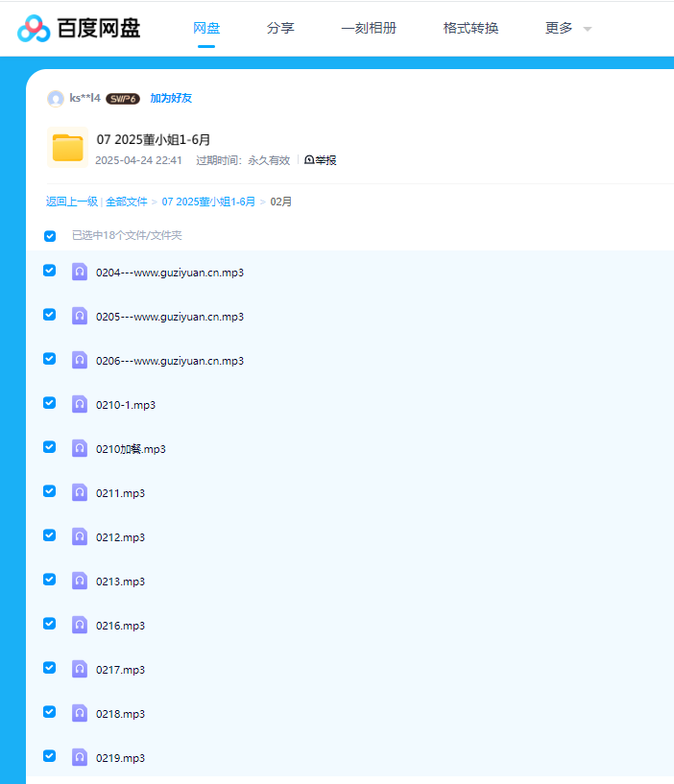Click the 加为好友 add friend link
Screen dimensions: 674x784
coord(171,98)
